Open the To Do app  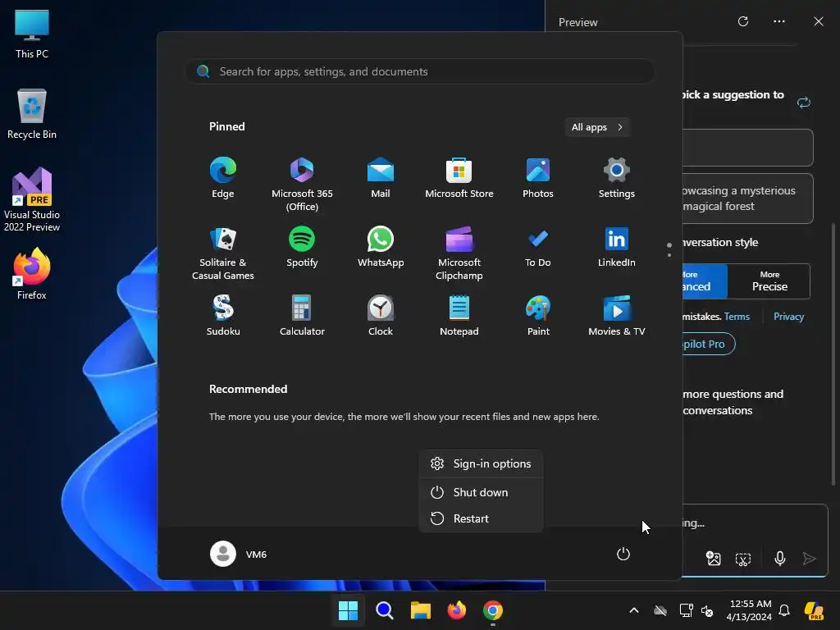click(538, 247)
